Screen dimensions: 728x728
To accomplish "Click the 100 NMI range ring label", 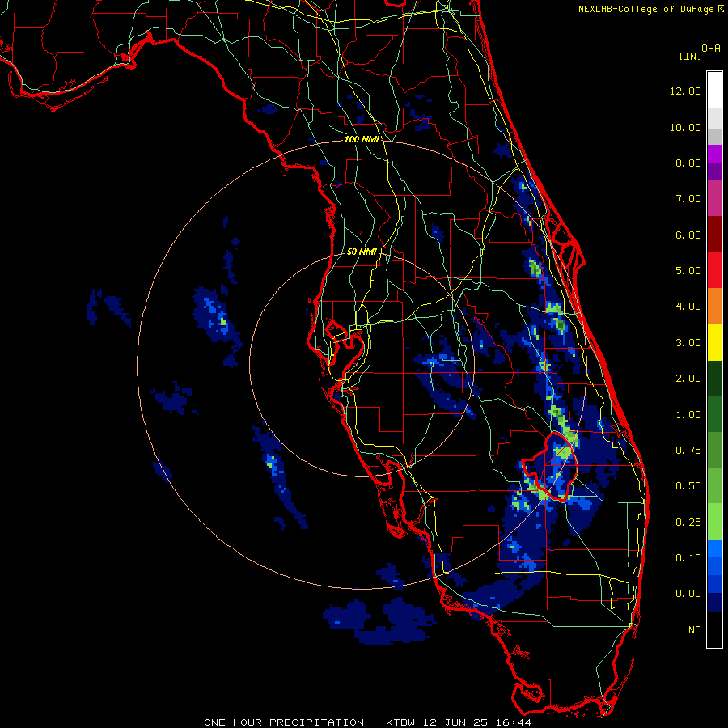I will click(x=362, y=139).
